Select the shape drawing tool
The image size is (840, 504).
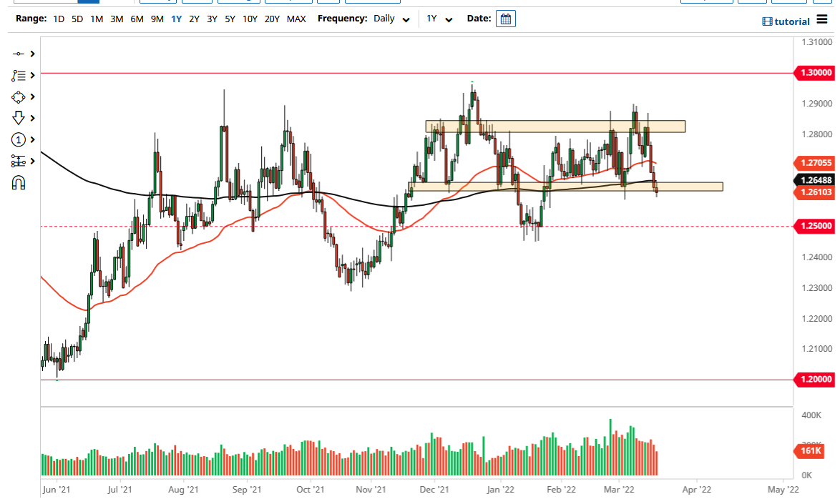tap(18, 97)
